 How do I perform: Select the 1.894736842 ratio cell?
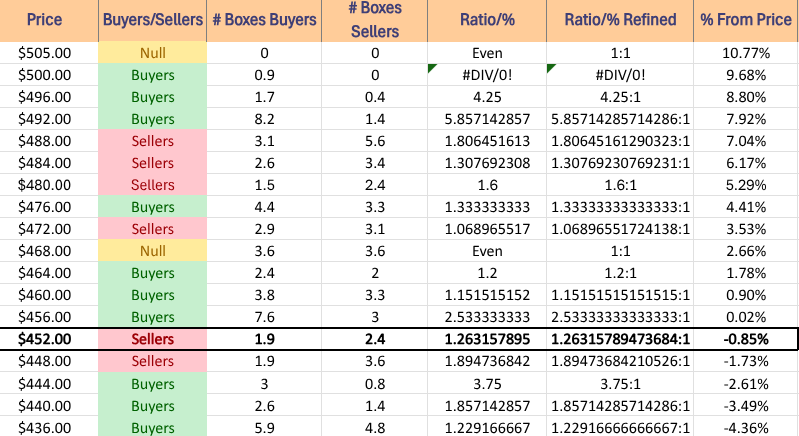pyautogui.click(x=487, y=361)
